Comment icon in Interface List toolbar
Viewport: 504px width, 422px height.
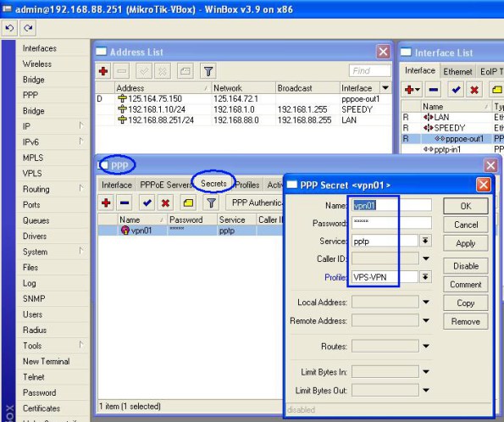[x=496, y=90]
